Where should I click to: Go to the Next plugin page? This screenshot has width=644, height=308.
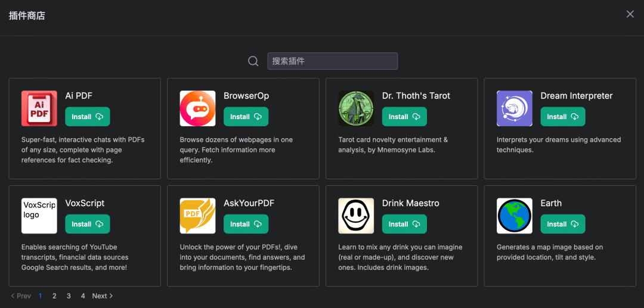[x=103, y=295]
